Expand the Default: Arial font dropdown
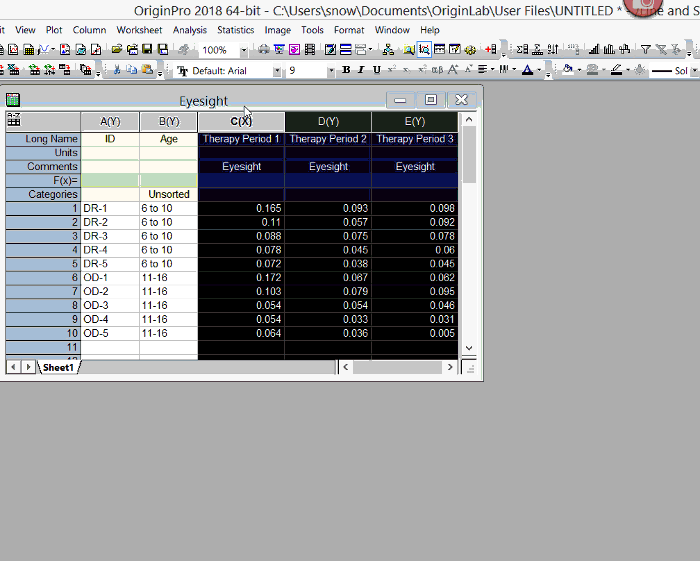Viewport: 700px width, 561px height. pyautogui.click(x=277, y=71)
